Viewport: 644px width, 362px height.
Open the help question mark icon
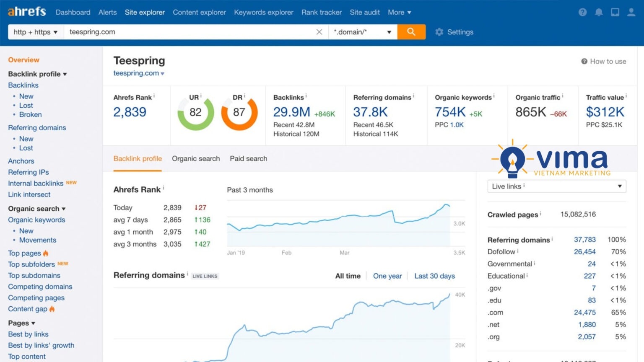(582, 12)
